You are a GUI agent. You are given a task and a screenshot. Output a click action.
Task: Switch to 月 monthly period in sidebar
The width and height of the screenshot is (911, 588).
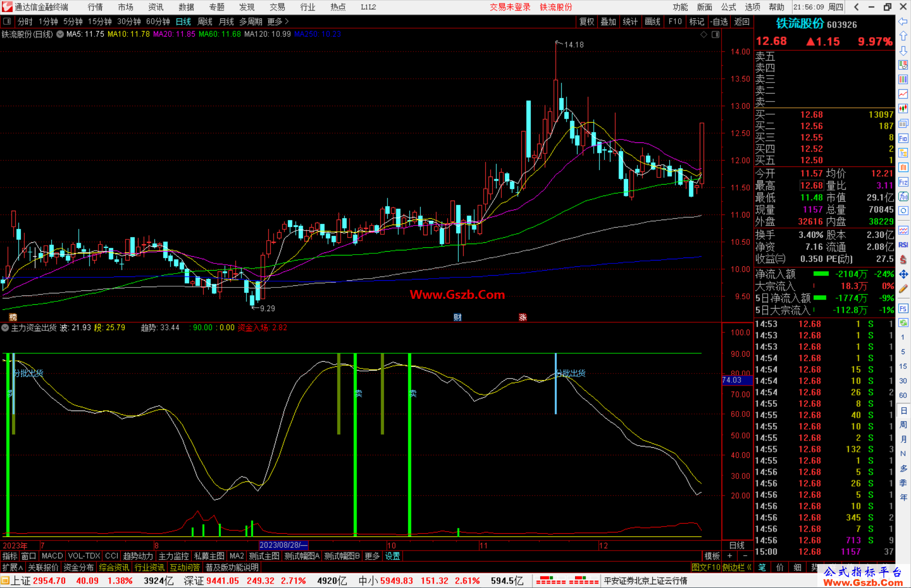point(903,439)
